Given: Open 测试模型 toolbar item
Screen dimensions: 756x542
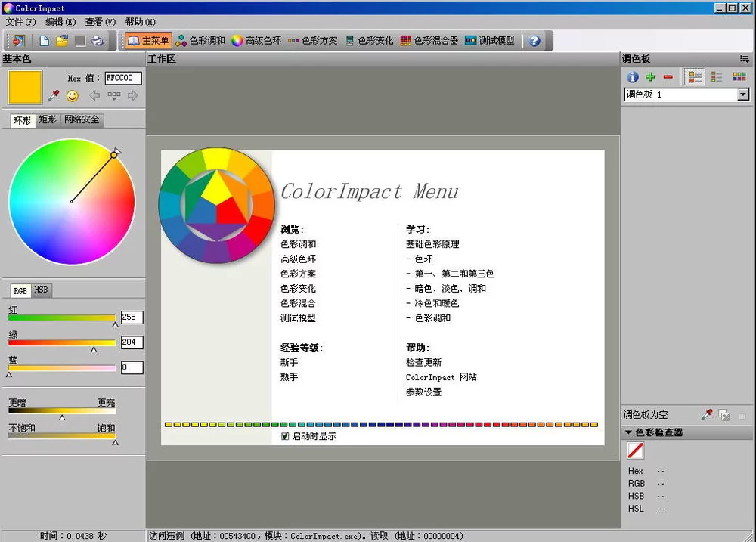Looking at the screenshot, I should 490,41.
